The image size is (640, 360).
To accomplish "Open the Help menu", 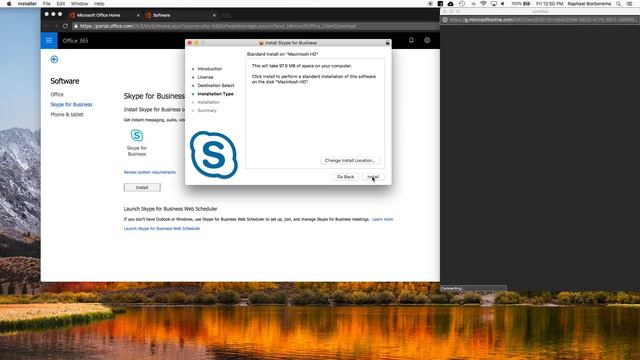I will tap(99, 4).
